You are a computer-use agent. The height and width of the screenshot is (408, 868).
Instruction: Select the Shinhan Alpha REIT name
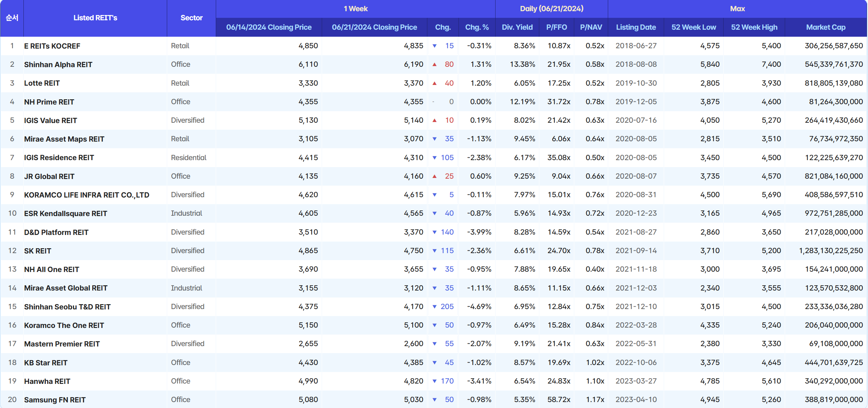click(58, 65)
